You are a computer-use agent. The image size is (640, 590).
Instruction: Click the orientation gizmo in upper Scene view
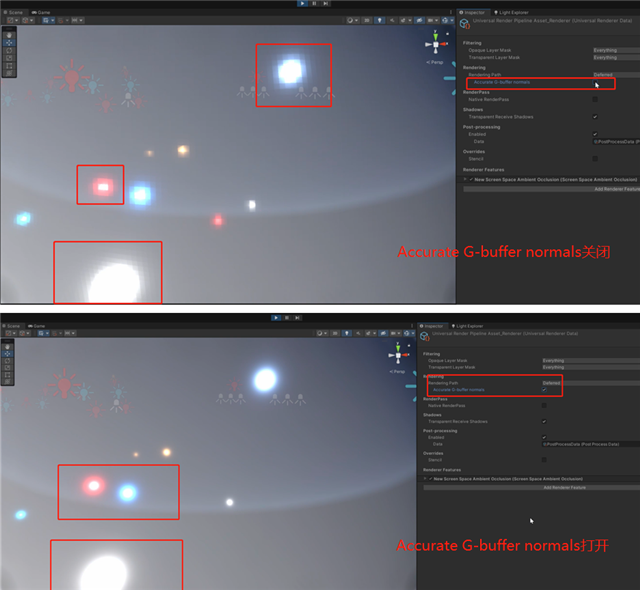tap(436, 43)
